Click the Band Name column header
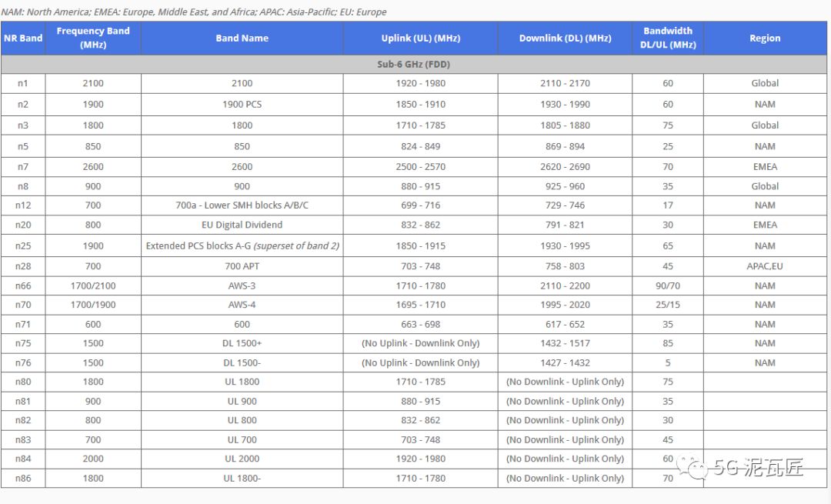Viewport: 831px width, 504px height. [242, 38]
